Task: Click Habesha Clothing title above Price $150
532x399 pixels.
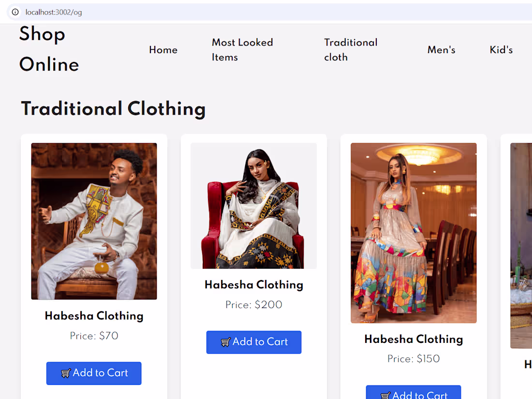Action: click(414, 339)
